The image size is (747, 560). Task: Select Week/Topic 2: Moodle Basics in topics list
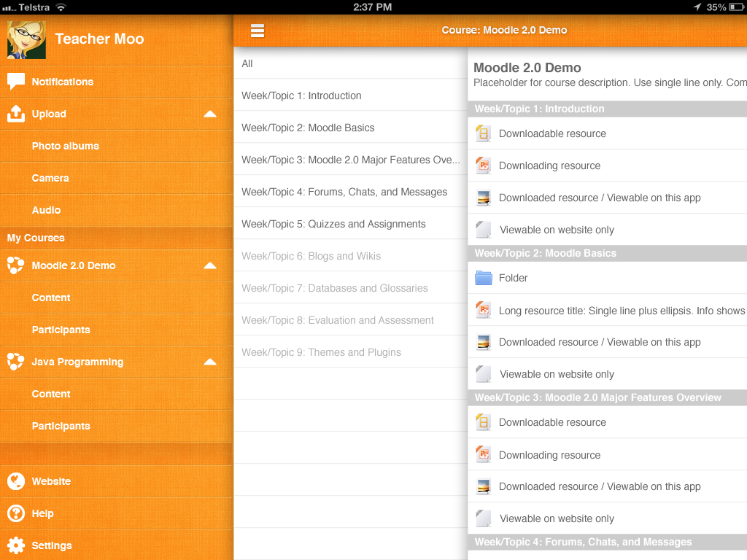[x=351, y=128]
